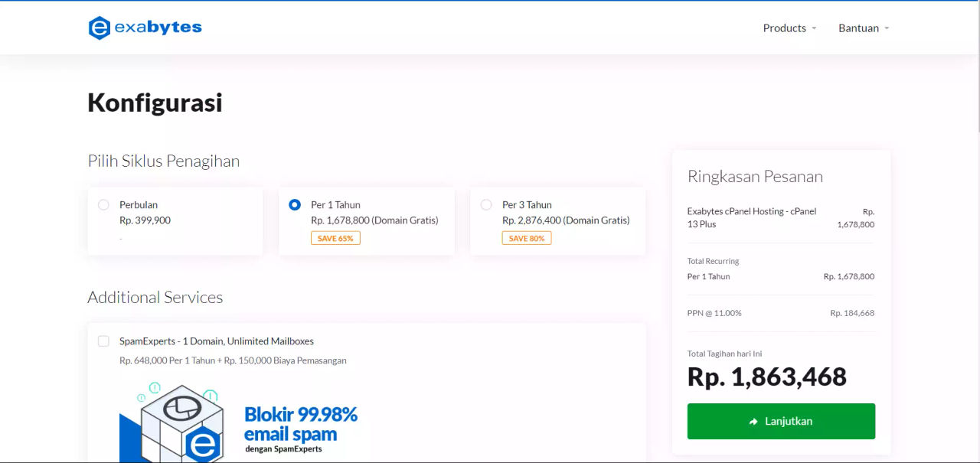Screen dimensions: 980x463
Task: Click SpamExperts - 1 Domain, Unlimited Mailboxes label
Action: tap(217, 341)
